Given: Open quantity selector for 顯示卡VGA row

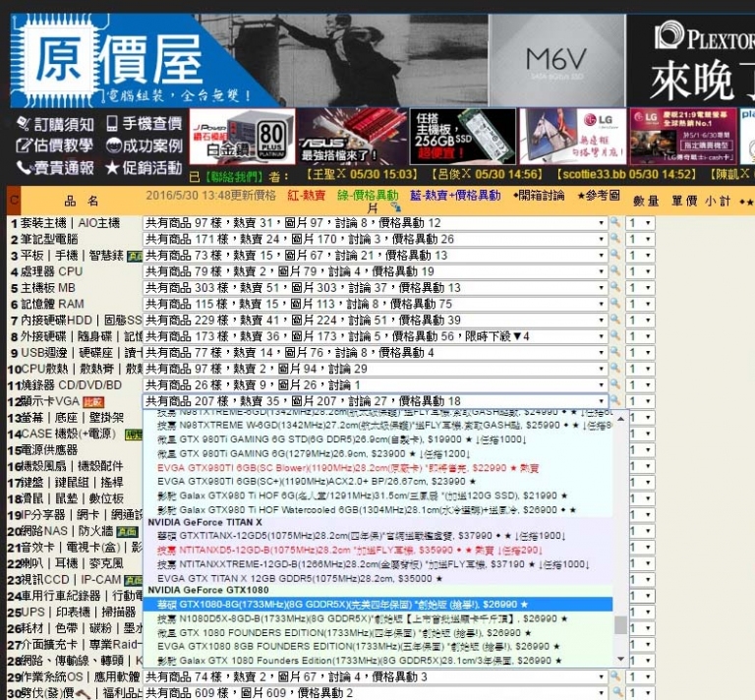Looking at the screenshot, I should pos(640,401).
